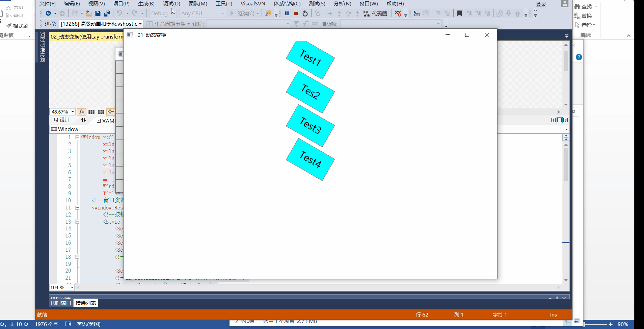Open the 生成(B) build menu

click(146, 4)
